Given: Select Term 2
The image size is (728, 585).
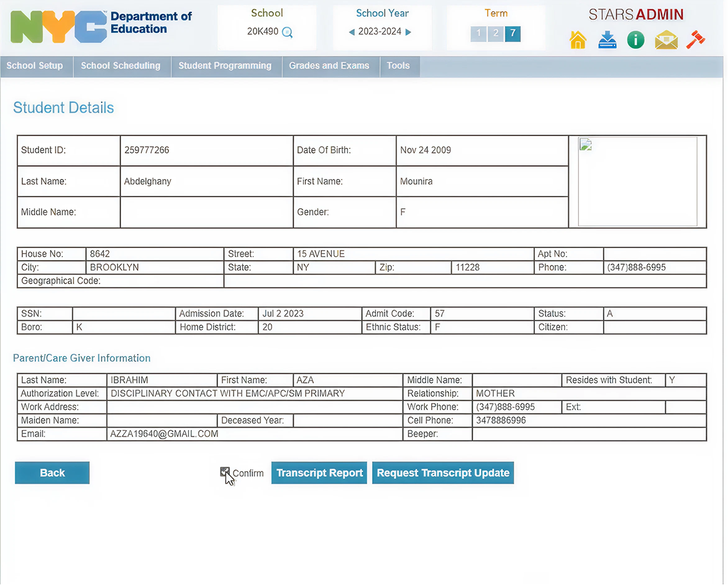Looking at the screenshot, I should tap(495, 34).
